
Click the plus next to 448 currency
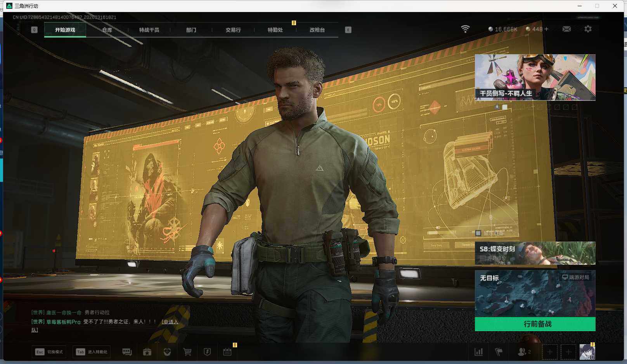click(546, 29)
